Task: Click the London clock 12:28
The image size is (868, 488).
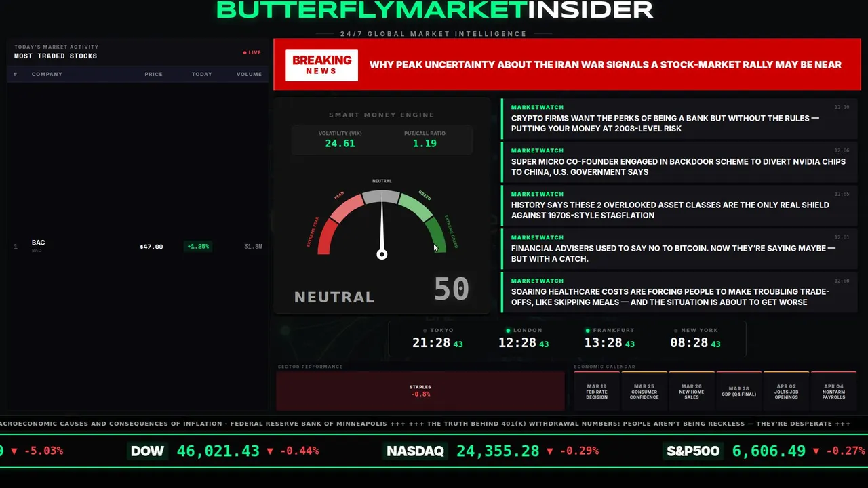Action: [x=517, y=343]
